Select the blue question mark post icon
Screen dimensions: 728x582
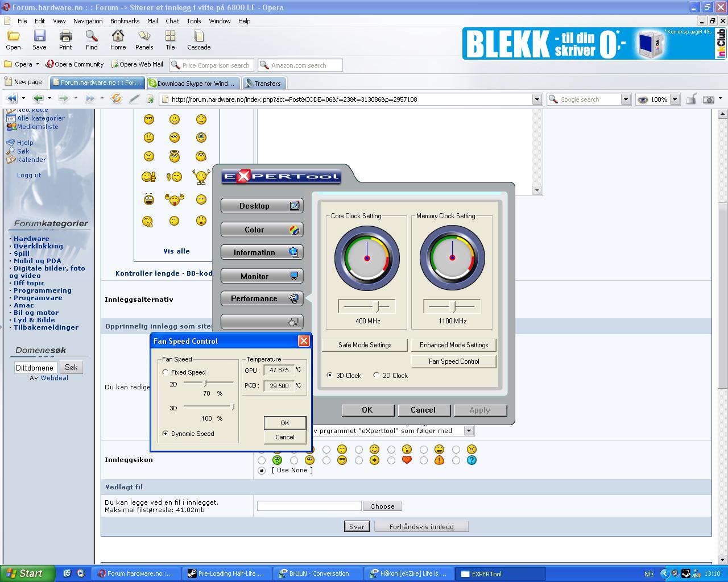point(471,460)
